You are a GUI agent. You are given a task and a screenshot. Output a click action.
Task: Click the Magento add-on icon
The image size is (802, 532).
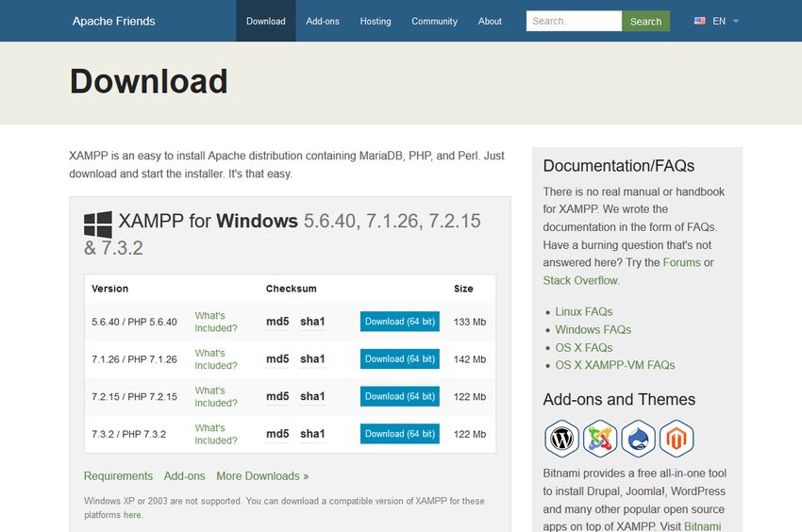click(x=677, y=439)
